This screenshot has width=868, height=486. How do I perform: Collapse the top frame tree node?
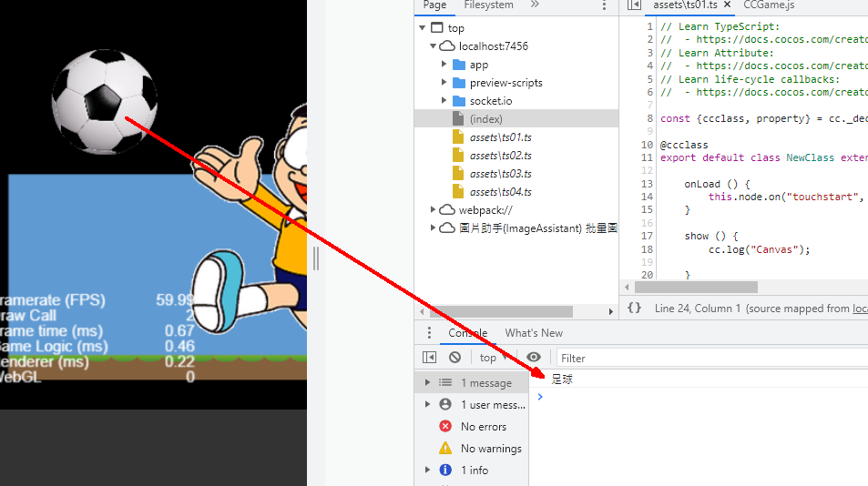point(423,27)
